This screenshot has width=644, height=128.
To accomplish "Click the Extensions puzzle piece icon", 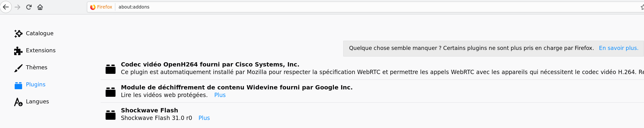I will [18, 51].
